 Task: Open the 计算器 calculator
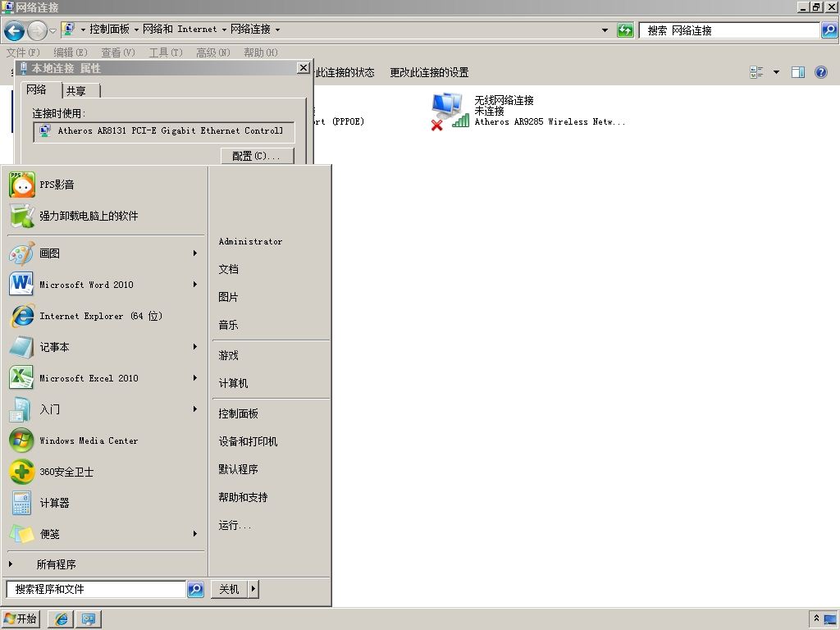(x=105, y=503)
